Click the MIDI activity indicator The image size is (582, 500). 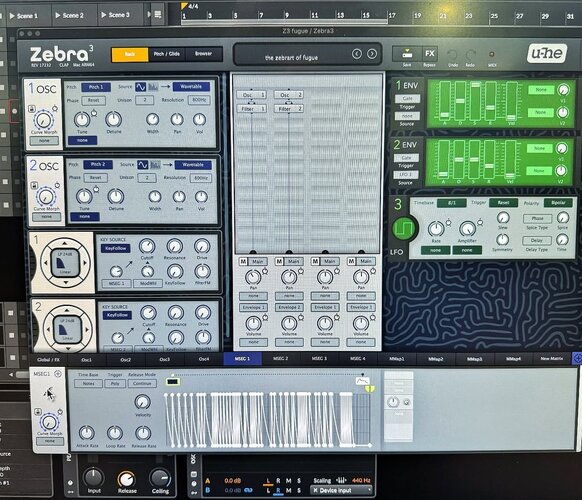point(492,54)
